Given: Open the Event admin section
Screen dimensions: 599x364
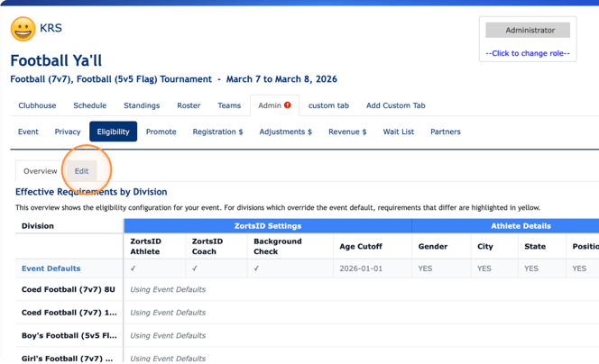Looking at the screenshot, I should [28, 132].
